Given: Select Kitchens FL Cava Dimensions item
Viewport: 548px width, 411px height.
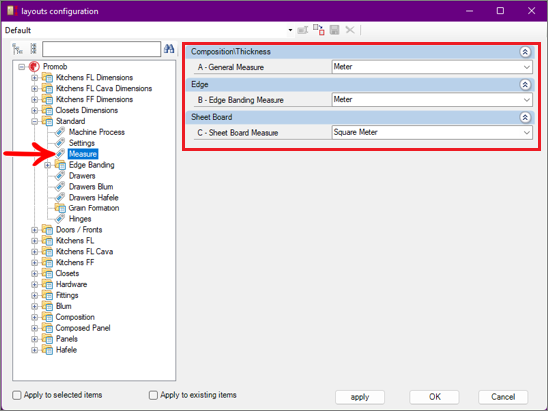Looking at the screenshot, I should 104,88.
